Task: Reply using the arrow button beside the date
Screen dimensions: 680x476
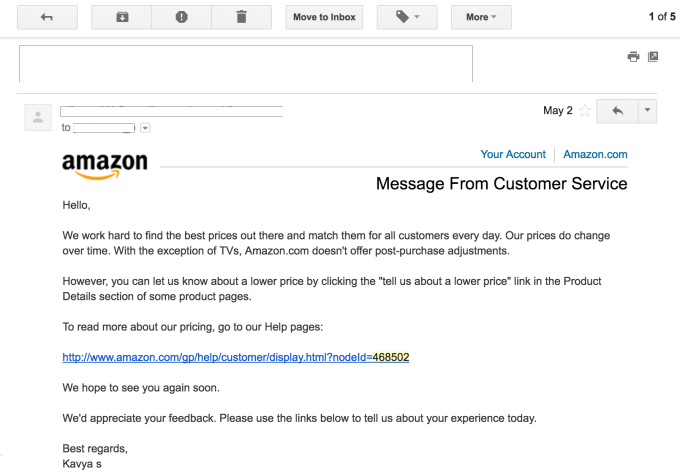Action: click(x=616, y=111)
